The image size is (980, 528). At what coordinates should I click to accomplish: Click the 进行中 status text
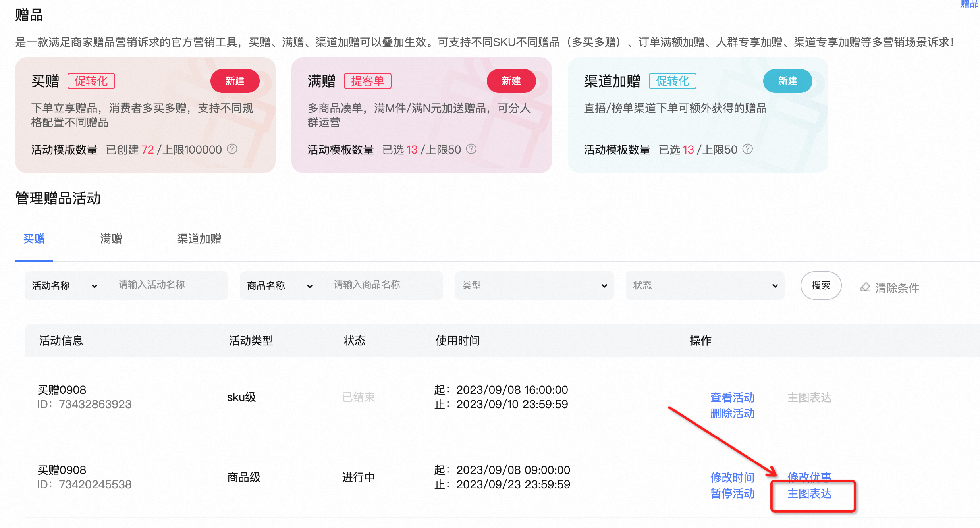click(x=359, y=477)
